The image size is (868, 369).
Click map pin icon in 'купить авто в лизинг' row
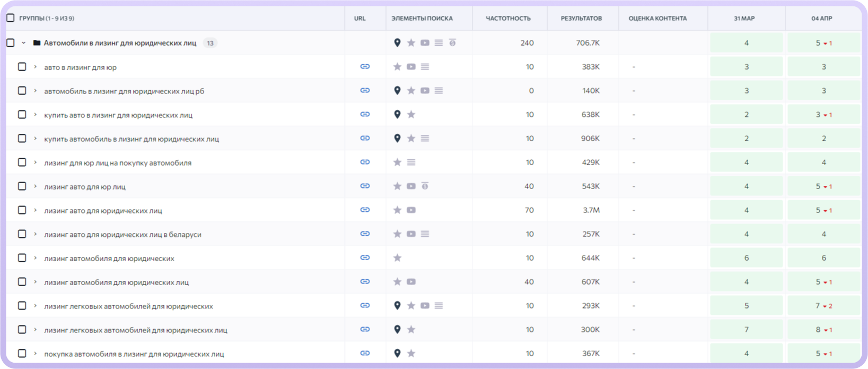click(397, 115)
